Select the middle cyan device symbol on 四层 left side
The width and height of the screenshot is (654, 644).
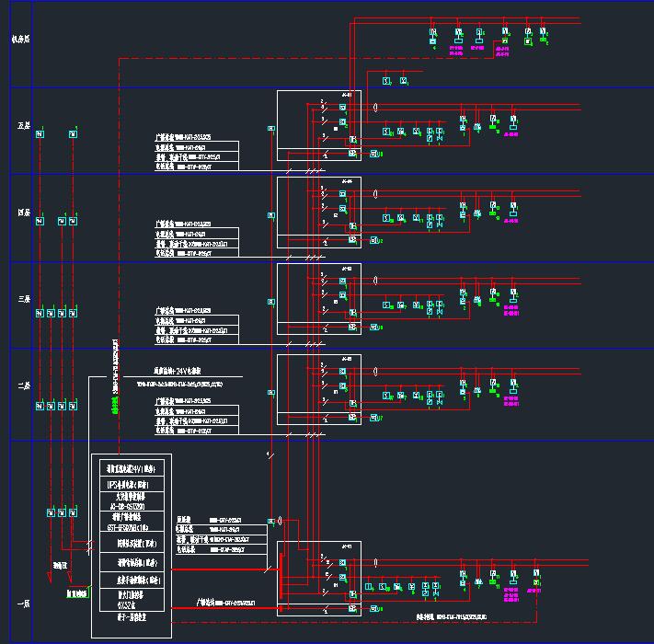61,221
